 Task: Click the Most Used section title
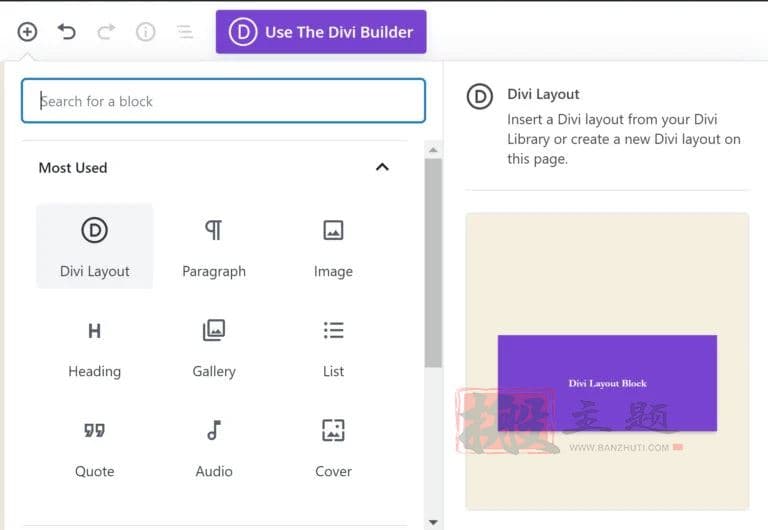[x=73, y=168]
